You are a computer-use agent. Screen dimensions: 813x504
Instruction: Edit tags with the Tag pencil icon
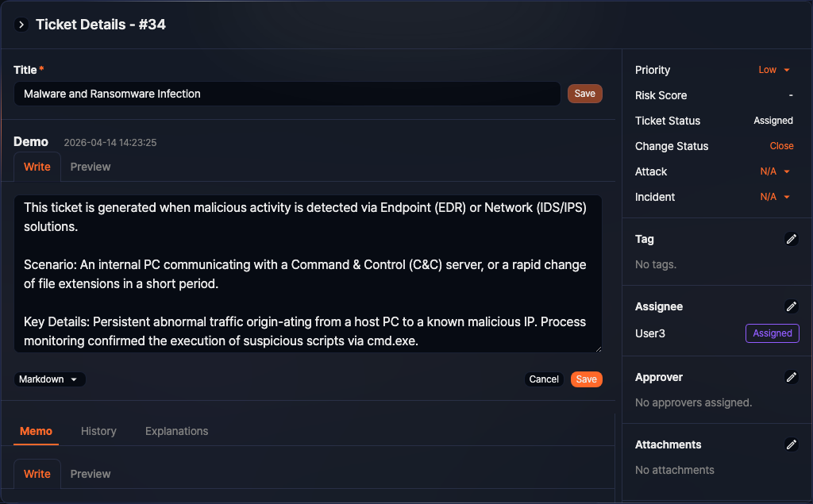(x=791, y=239)
